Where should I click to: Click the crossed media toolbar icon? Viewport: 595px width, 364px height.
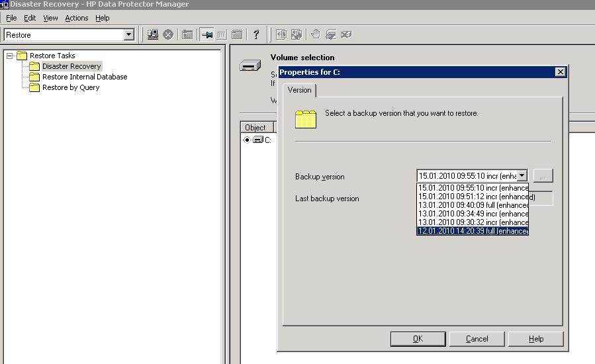tap(345, 34)
